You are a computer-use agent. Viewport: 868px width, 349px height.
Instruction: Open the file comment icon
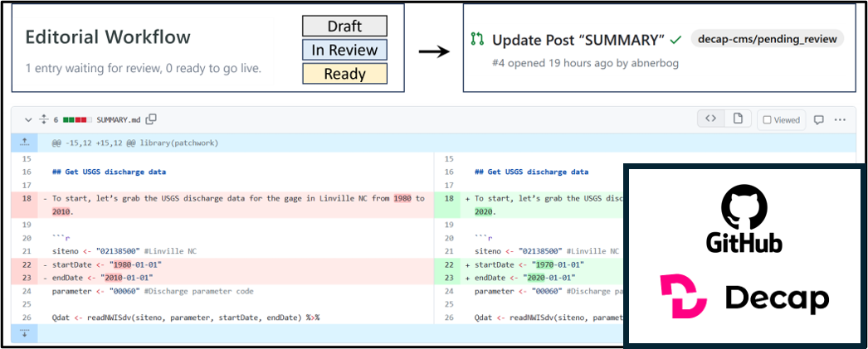818,119
